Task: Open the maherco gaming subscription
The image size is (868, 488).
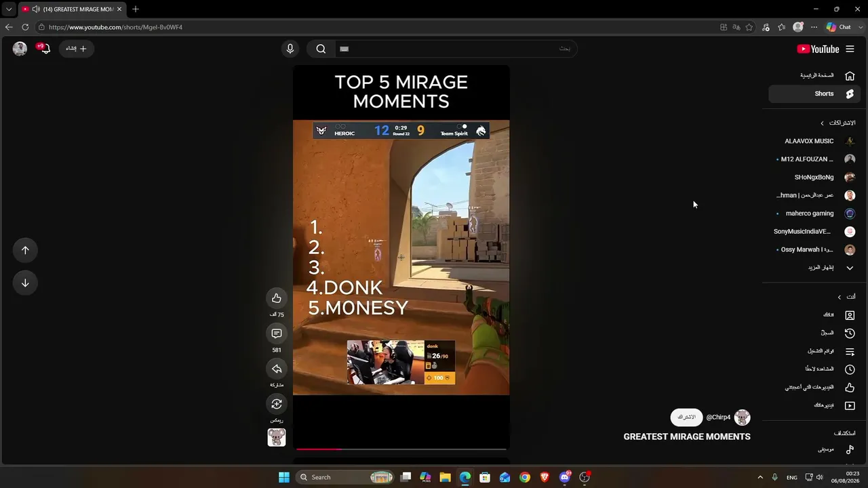Action: tap(814, 213)
